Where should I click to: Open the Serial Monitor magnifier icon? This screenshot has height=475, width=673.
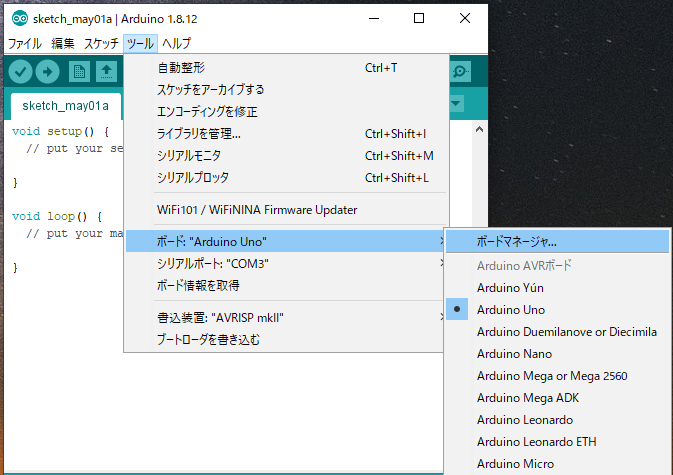(461, 71)
